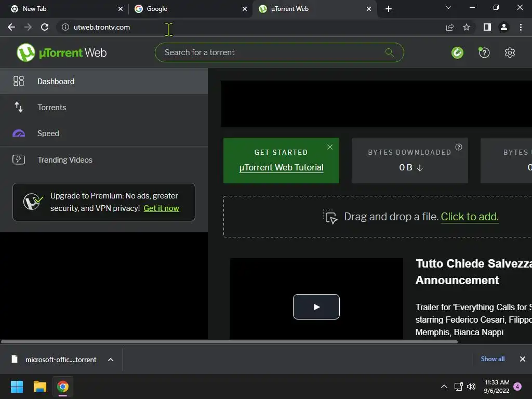532x399 pixels.
Task: Click the address bar URL utweb.trontv.com
Action: 102,27
